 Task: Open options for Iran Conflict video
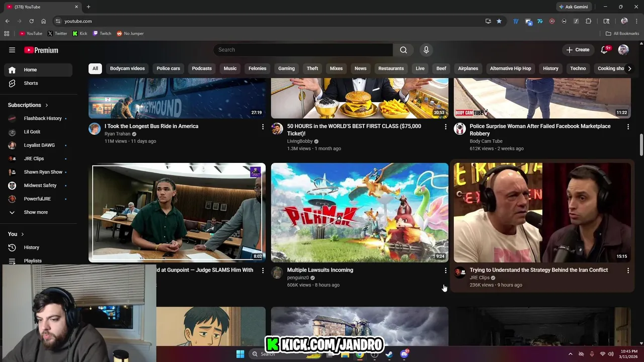pyautogui.click(x=628, y=270)
